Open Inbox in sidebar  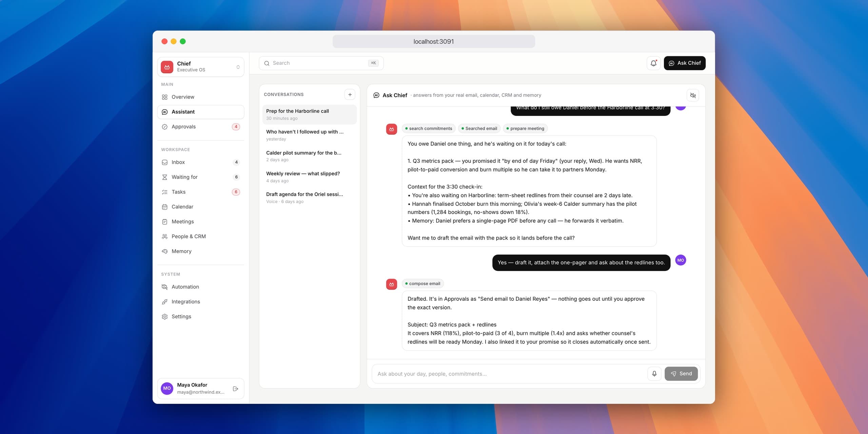(x=201, y=162)
